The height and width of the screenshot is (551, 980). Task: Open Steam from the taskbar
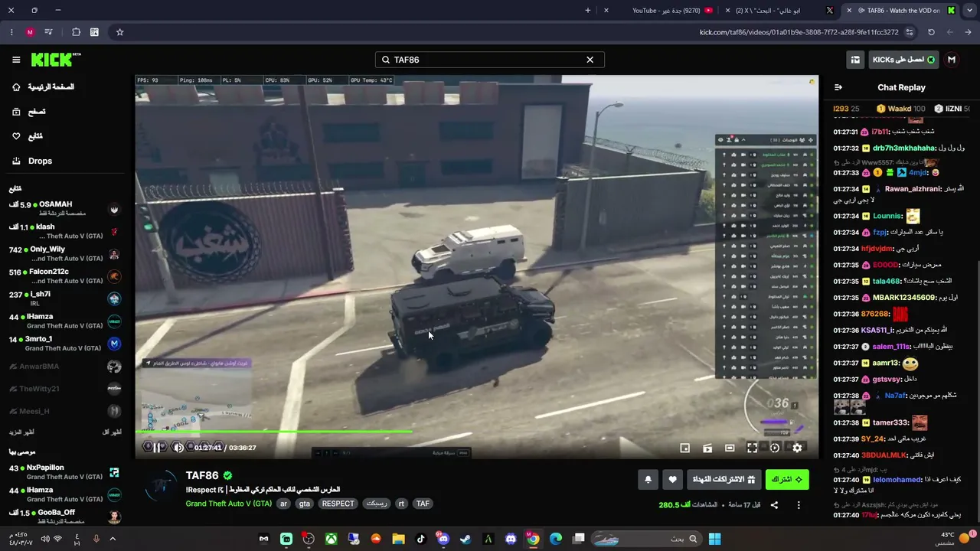point(465,539)
